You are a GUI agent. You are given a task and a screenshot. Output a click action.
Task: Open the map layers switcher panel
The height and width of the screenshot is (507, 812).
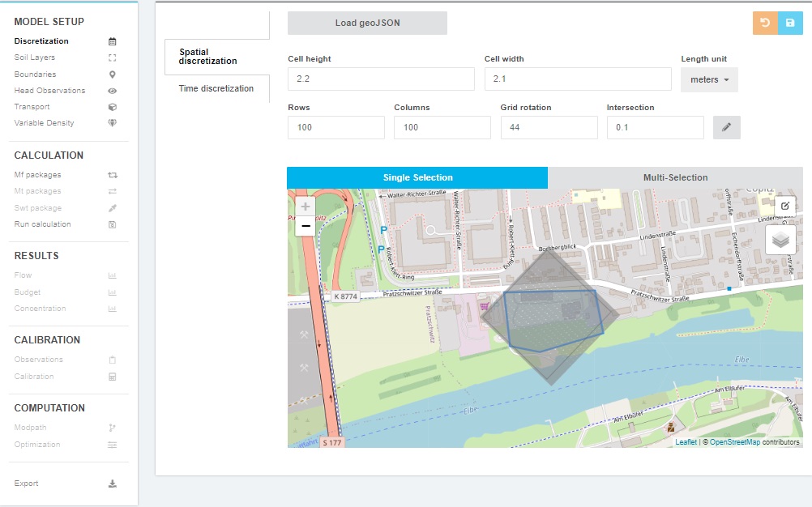(x=782, y=239)
